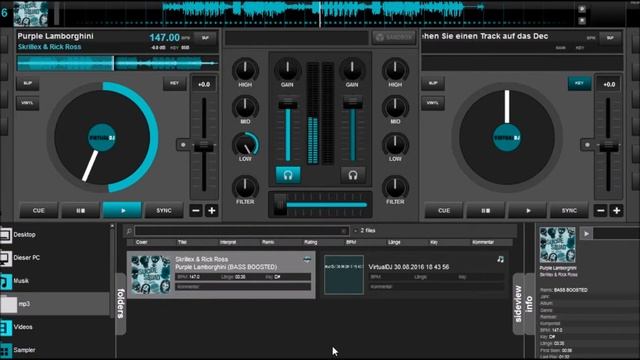Sort by the BPM column
Screen dimensions: 640x360
351,242
